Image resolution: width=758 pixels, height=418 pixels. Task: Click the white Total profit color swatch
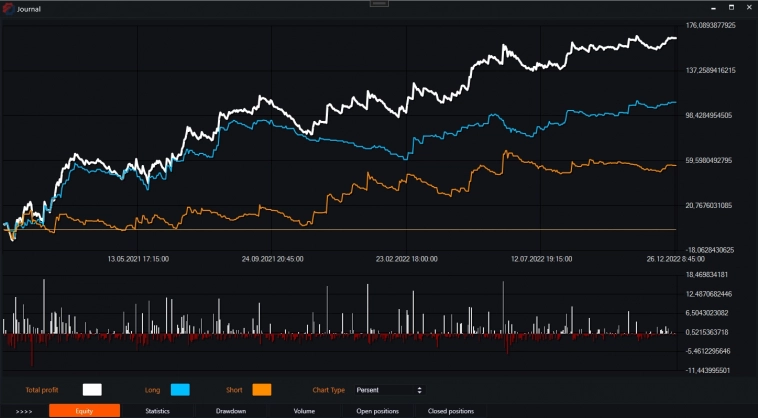point(92,389)
